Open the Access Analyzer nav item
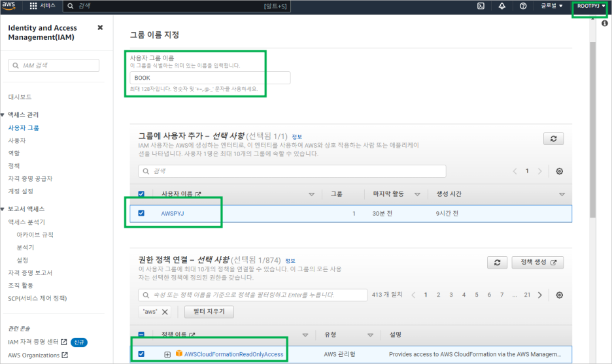This screenshot has height=364, width=612. click(x=27, y=222)
